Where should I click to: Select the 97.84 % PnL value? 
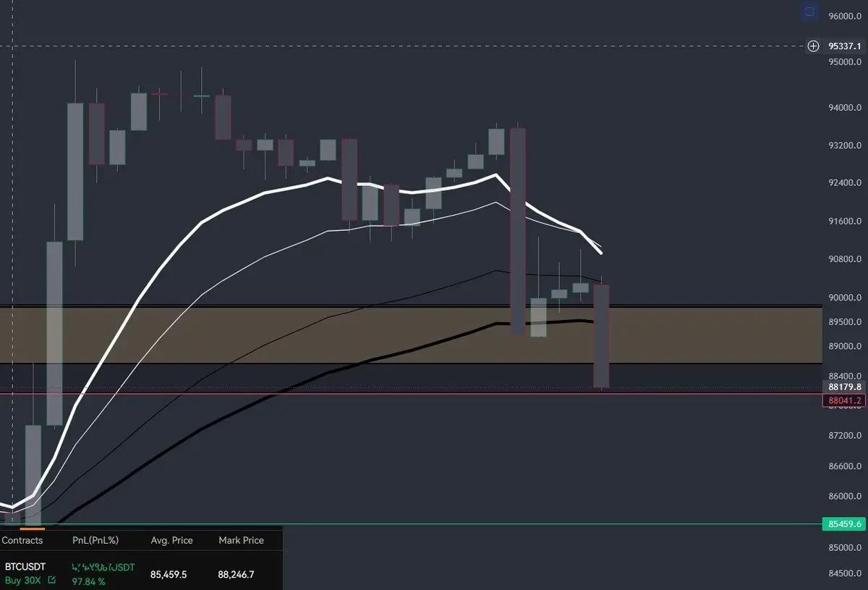[88, 581]
